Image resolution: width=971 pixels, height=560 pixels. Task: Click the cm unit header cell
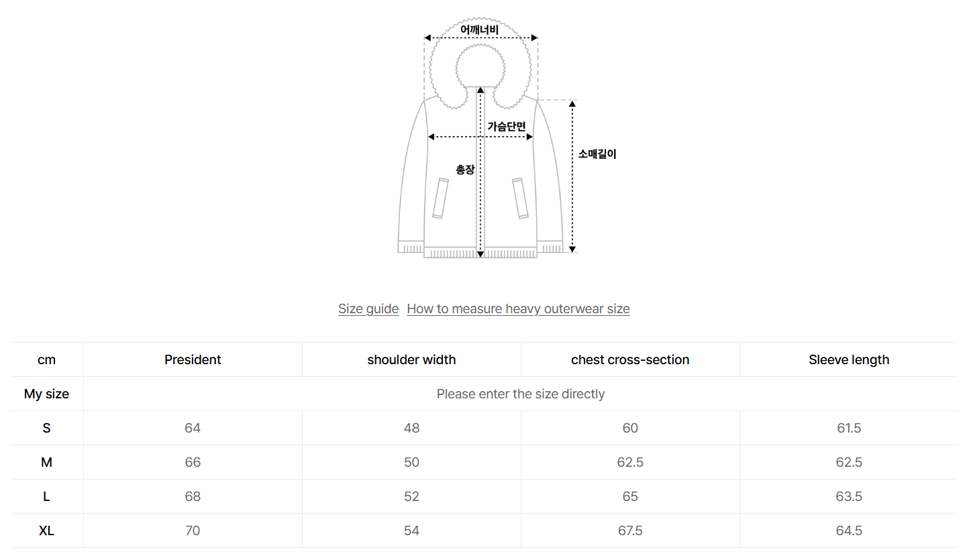46,359
